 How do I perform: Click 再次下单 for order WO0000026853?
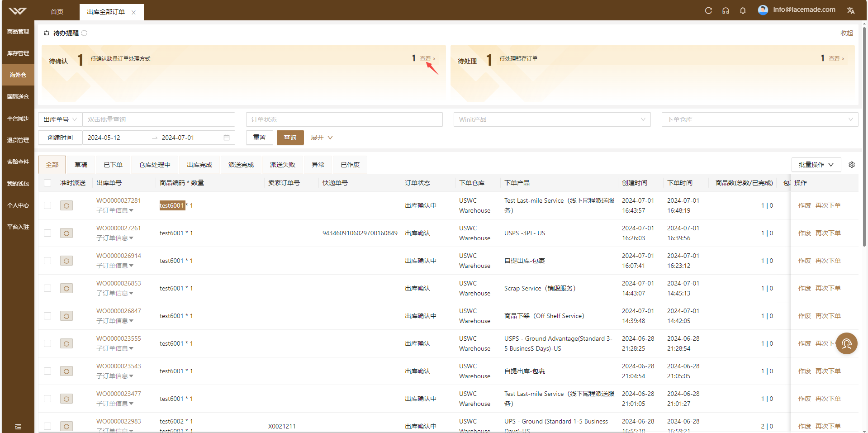click(828, 288)
